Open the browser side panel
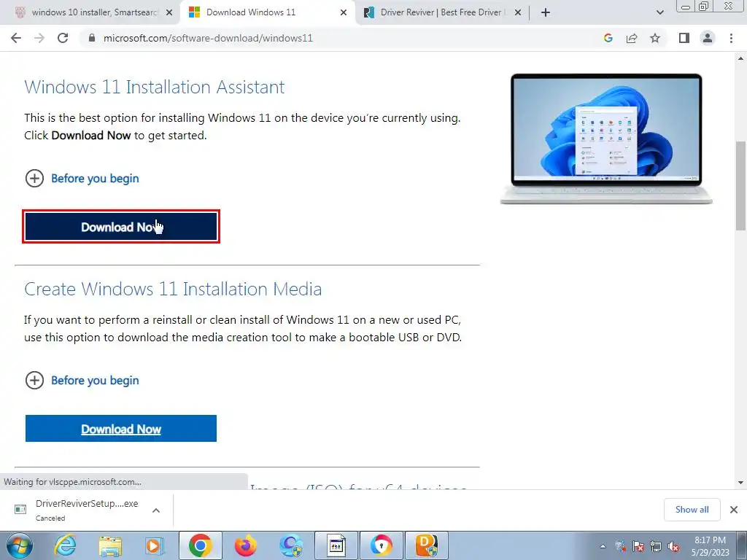Screen dimensions: 747x560 pyautogui.click(x=684, y=38)
